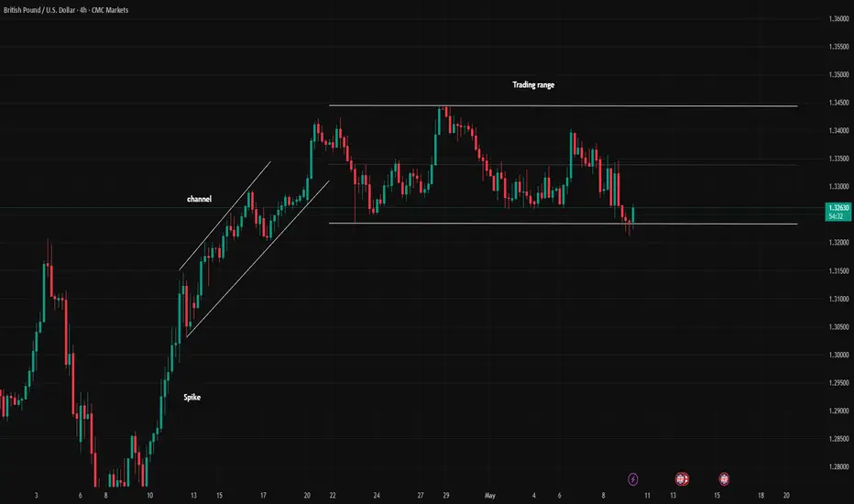Click the 1.32000 price axis label
Screen dimensions: 854x504
tap(838, 243)
